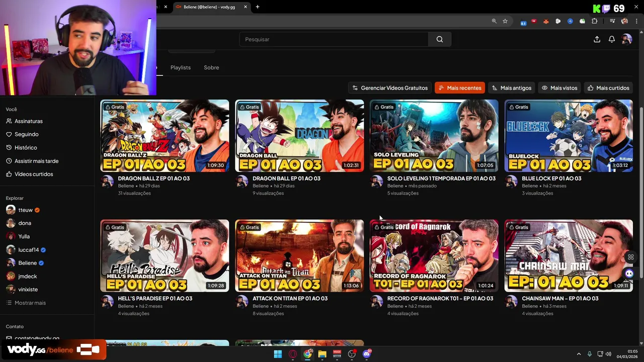Sort videos by Mais recentes
Viewport: 644px width, 362px height.
(x=460, y=88)
